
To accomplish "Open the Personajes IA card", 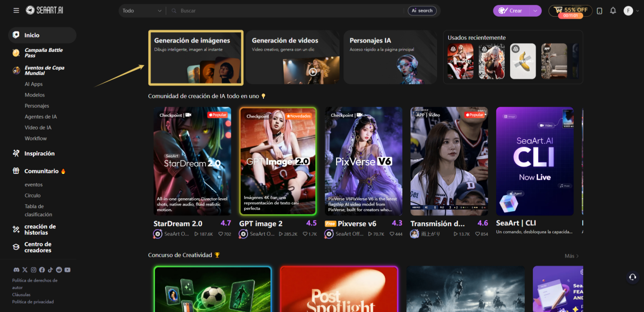I will pos(391,58).
